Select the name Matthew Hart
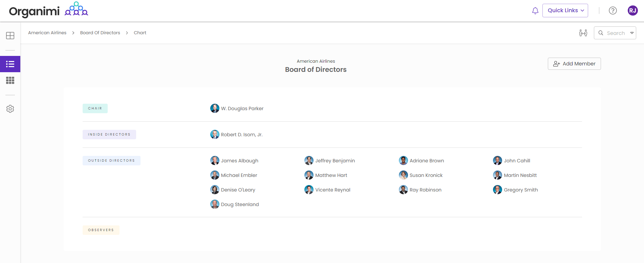Image resolution: width=644 pixels, height=263 pixels. pyautogui.click(x=331, y=175)
